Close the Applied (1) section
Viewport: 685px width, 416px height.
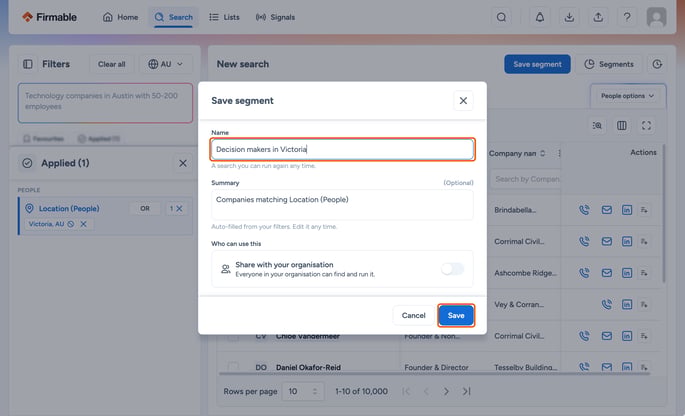coord(183,163)
